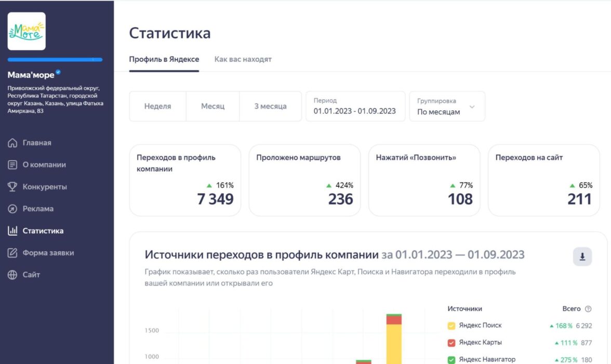Click the tallest yellow chart bar
The width and height of the screenshot is (611, 364).
pyautogui.click(x=394, y=344)
